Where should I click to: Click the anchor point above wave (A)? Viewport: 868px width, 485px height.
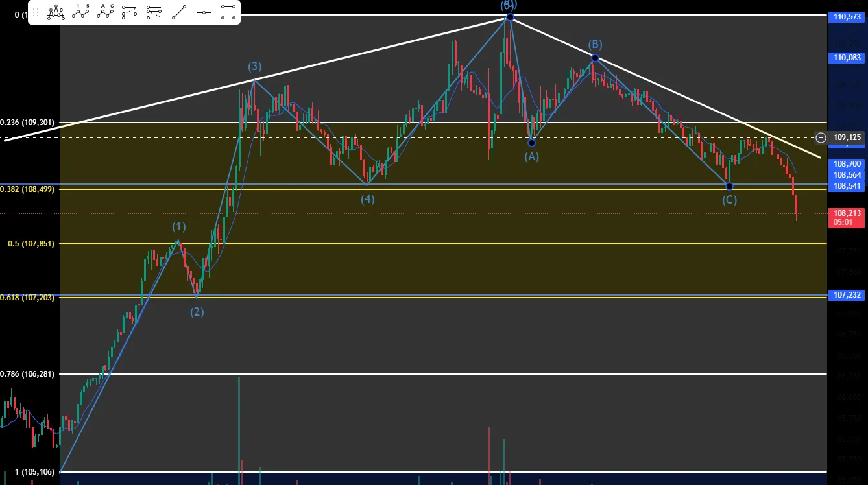tap(531, 143)
